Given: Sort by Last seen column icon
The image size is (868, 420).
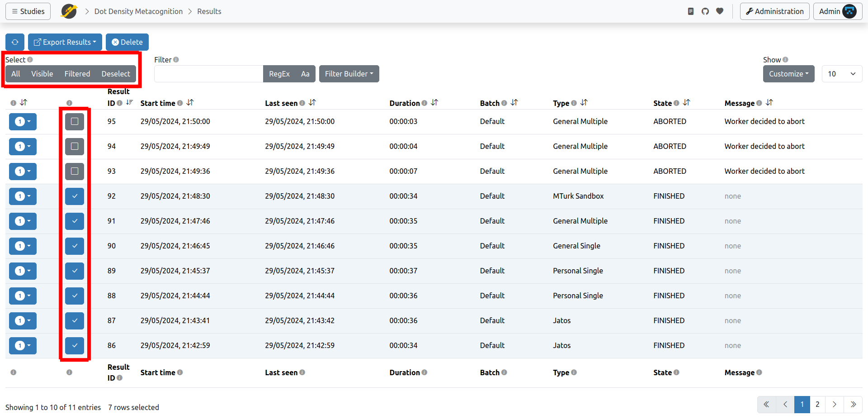Looking at the screenshot, I should 312,103.
